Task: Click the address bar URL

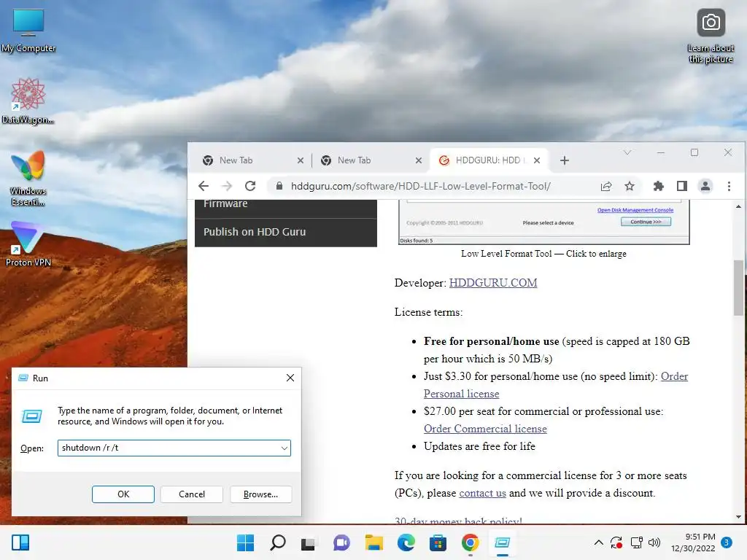Action: [x=421, y=186]
